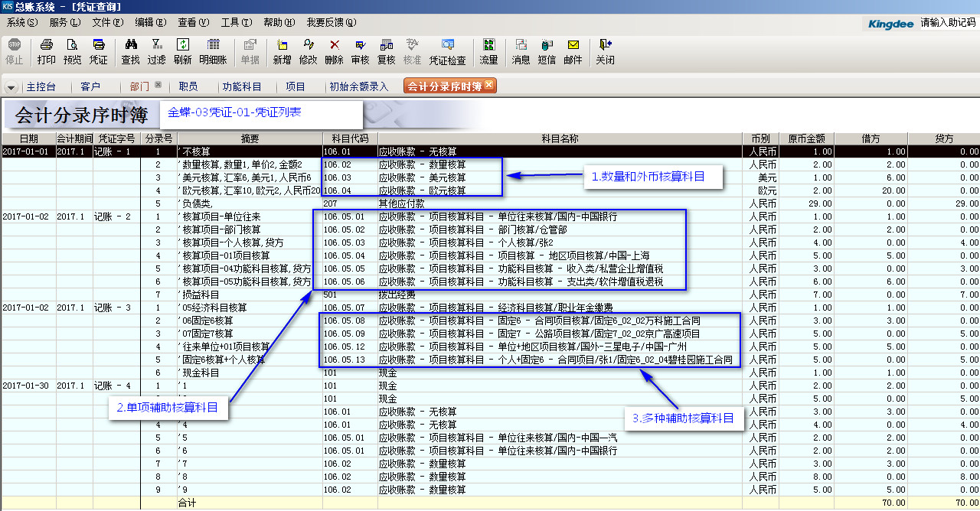Image resolution: width=980 pixels, height=511 pixels.
Task: Click the 审核 (Audit) toolbar icon
Action: (x=360, y=51)
